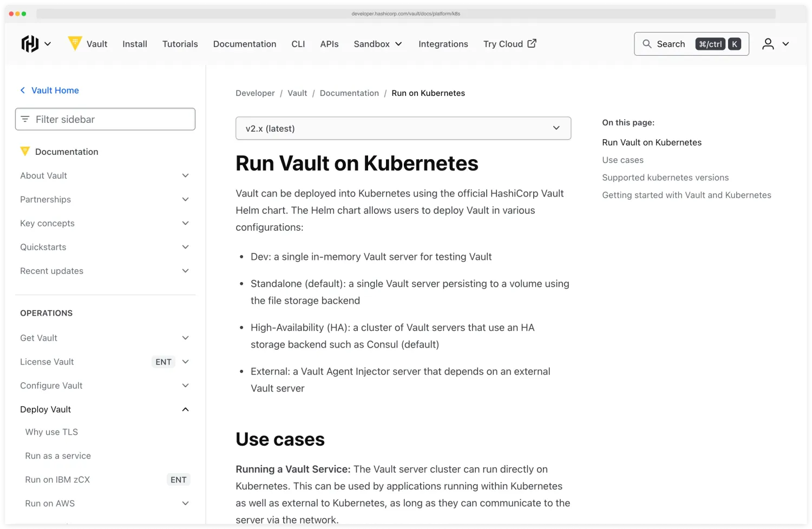This screenshot has width=812, height=529.
Task: Select Run Vault on Kubernetes outline link
Action: coord(652,142)
